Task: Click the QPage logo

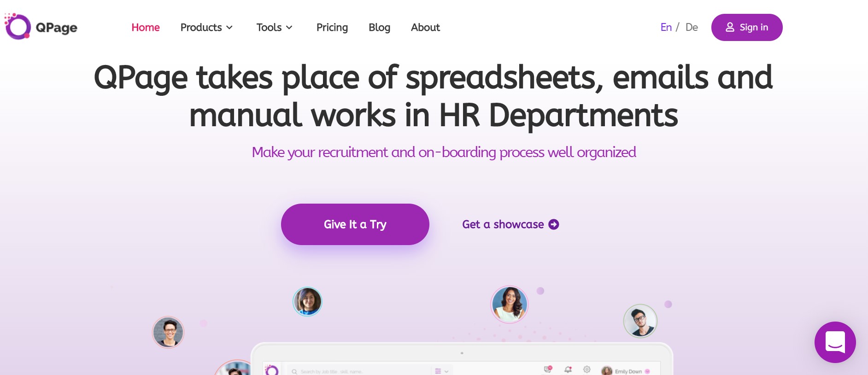Action: tap(41, 27)
